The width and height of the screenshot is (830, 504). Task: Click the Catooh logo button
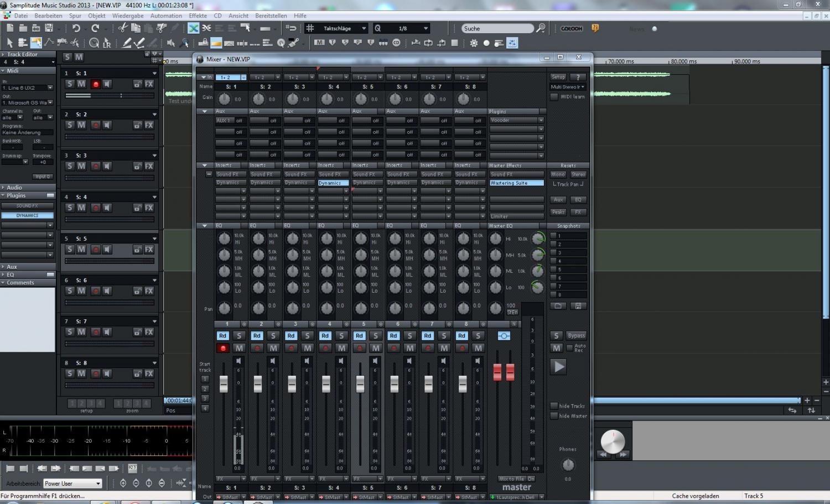(572, 28)
